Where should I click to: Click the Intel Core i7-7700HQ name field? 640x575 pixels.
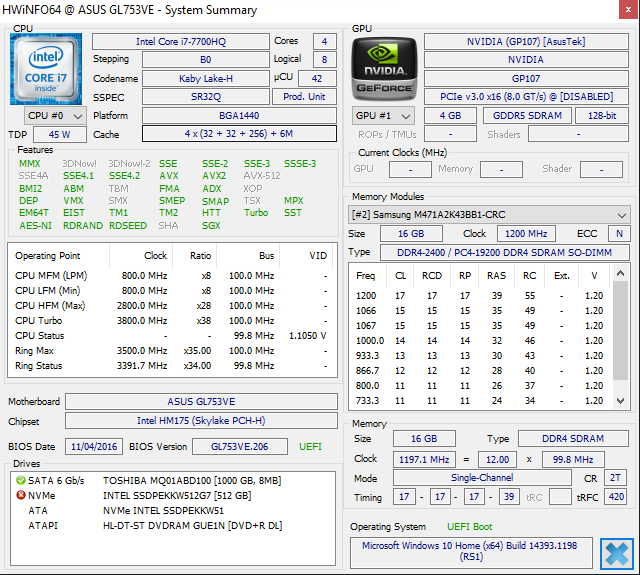click(181, 42)
